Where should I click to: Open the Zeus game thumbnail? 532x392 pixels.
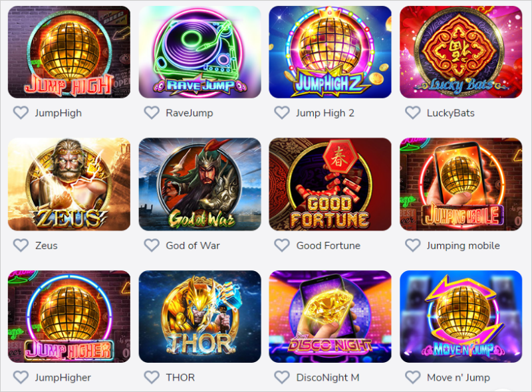coord(69,184)
